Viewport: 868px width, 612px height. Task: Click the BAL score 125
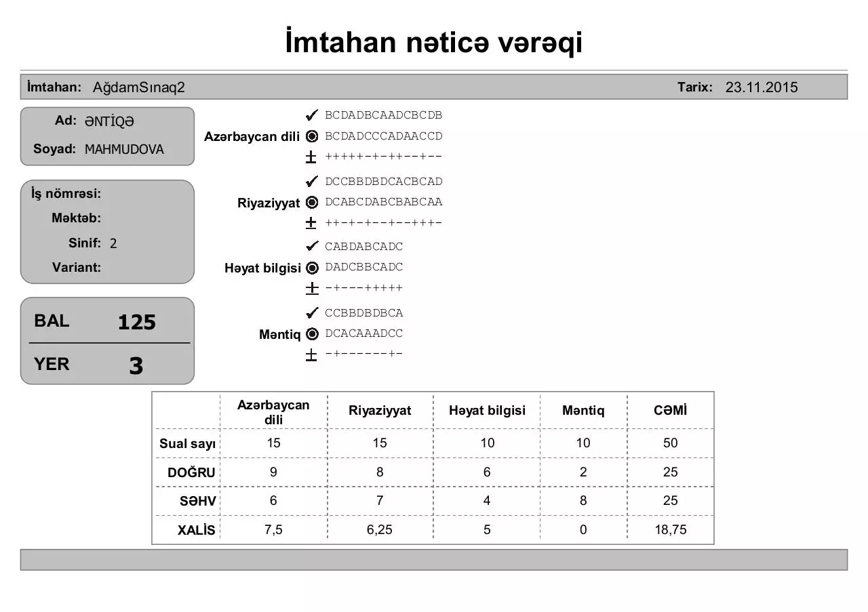137,322
